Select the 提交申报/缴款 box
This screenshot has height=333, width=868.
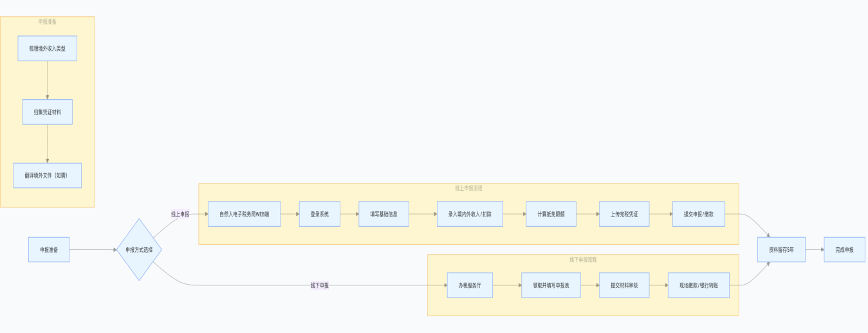tap(698, 214)
